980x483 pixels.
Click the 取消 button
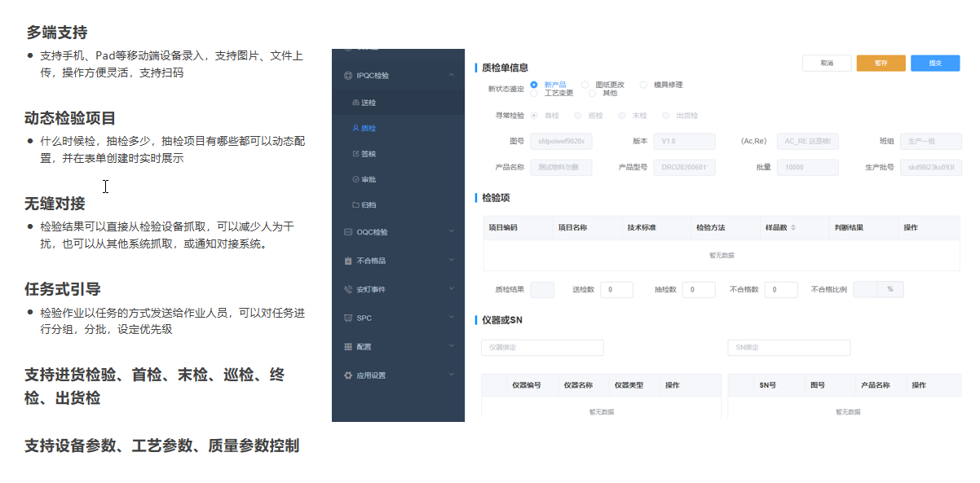coord(827,63)
